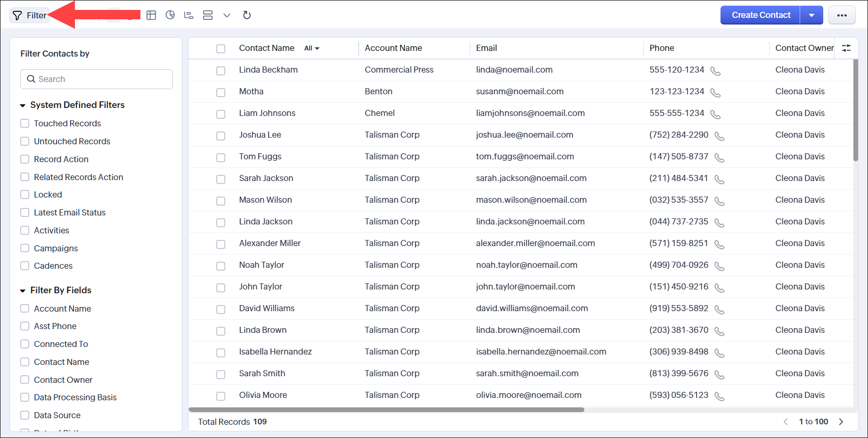Image resolution: width=868 pixels, height=438 pixels.
Task: Click the refresh icon in toolbar
Action: 246,15
